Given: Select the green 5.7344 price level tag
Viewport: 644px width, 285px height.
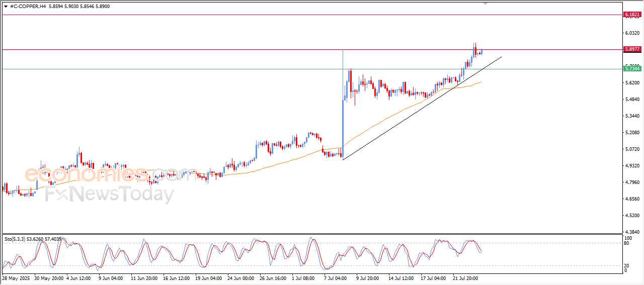Looking at the screenshot, I should click(632, 68).
